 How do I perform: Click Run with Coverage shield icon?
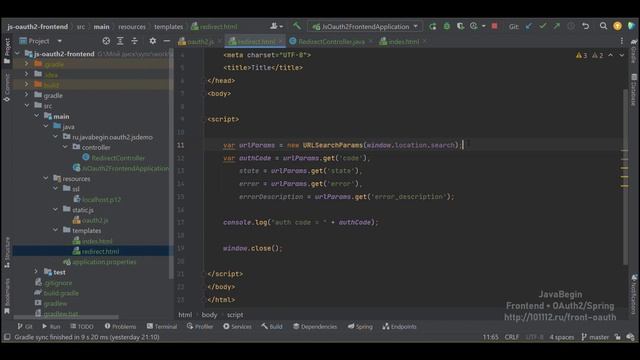(460, 27)
